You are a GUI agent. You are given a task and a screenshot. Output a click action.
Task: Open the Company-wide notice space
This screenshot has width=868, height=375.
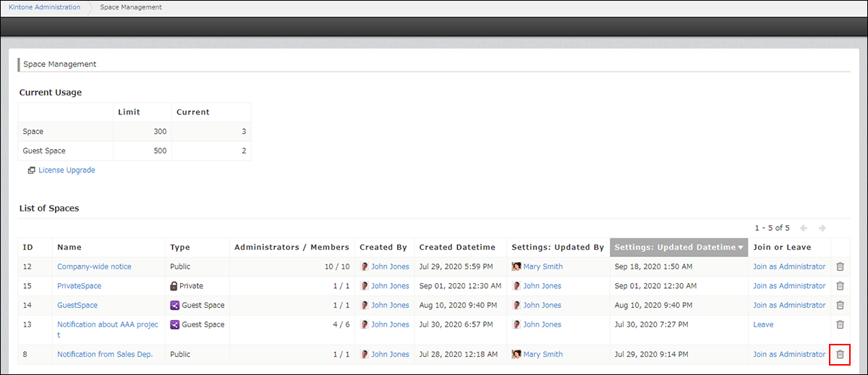click(94, 266)
